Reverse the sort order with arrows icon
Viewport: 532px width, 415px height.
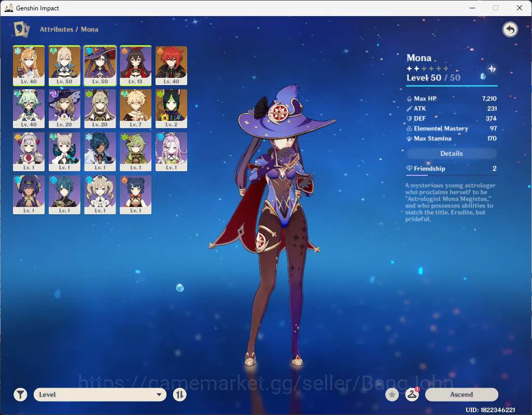click(x=179, y=395)
